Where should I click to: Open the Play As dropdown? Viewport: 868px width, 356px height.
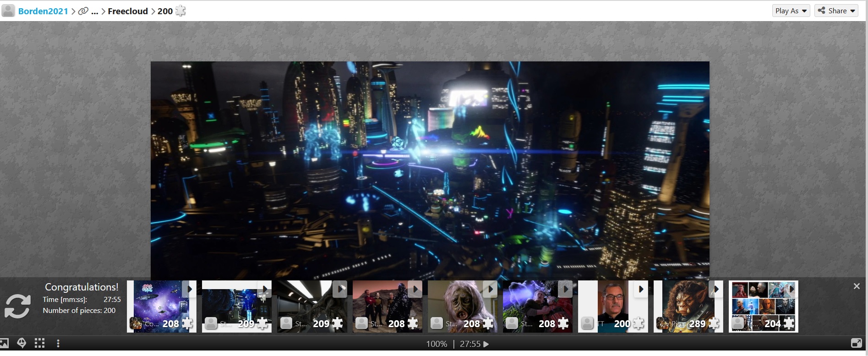click(x=791, y=11)
